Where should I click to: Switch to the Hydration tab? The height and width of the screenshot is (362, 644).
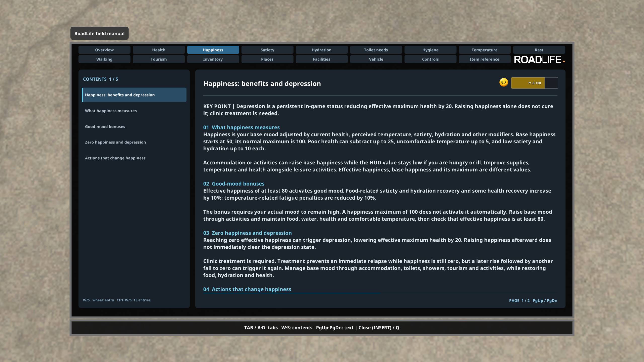(322, 50)
